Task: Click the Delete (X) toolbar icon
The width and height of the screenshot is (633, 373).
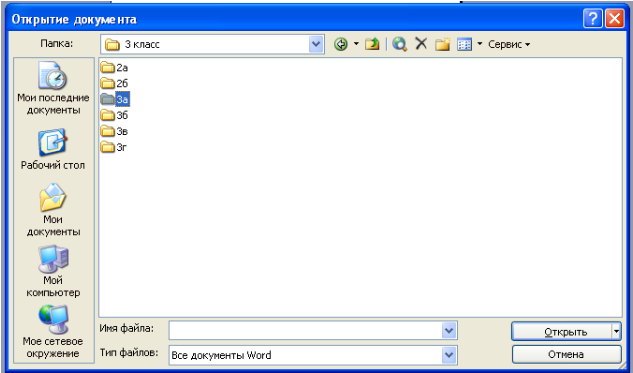Action: [421, 44]
